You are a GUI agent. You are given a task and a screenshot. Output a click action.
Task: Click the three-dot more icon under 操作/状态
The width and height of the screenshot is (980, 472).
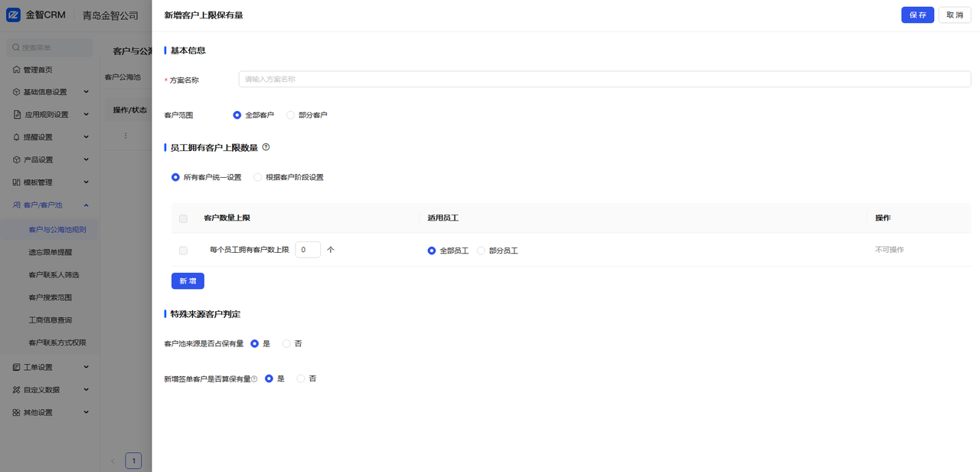point(126,136)
